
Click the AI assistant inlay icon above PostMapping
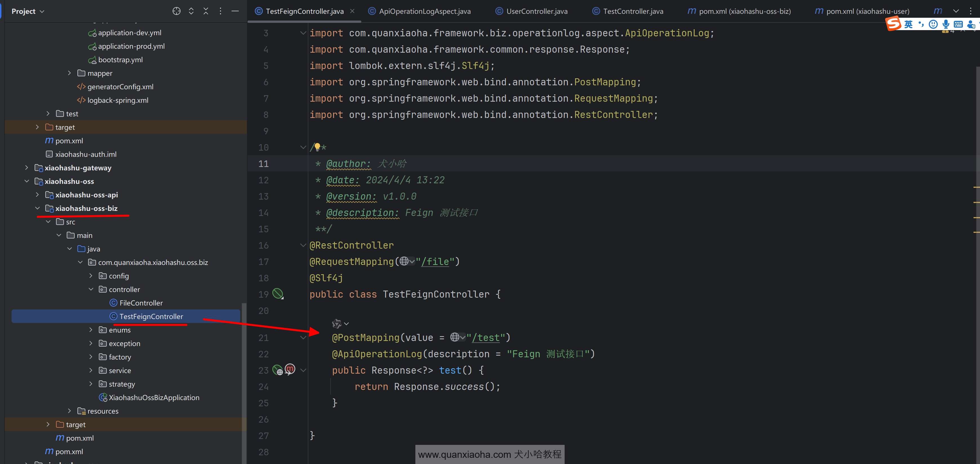click(x=337, y=324)
